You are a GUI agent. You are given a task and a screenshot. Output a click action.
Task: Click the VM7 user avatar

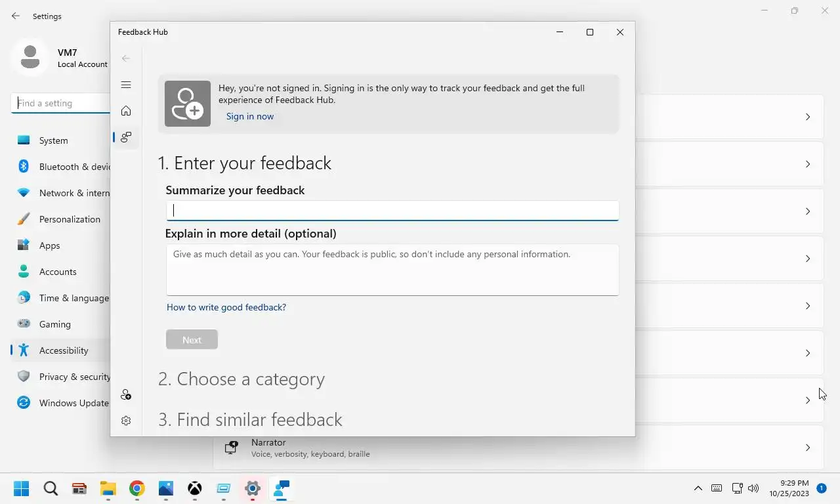pyautogui.click(x=30, y=57)
